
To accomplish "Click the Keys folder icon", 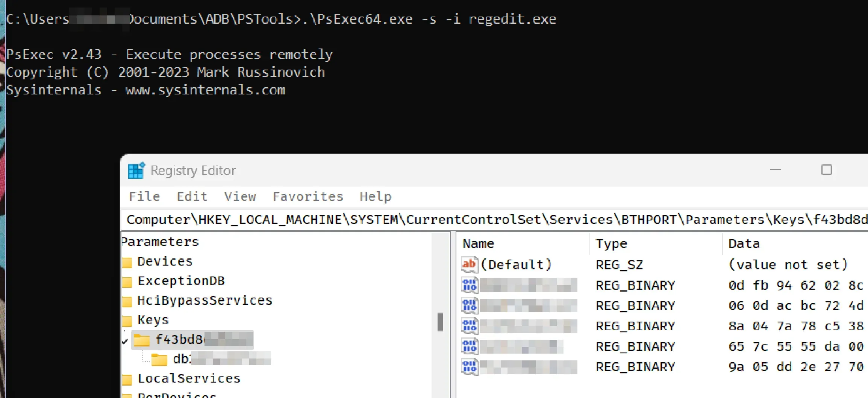I will click(x=128, y=320).
